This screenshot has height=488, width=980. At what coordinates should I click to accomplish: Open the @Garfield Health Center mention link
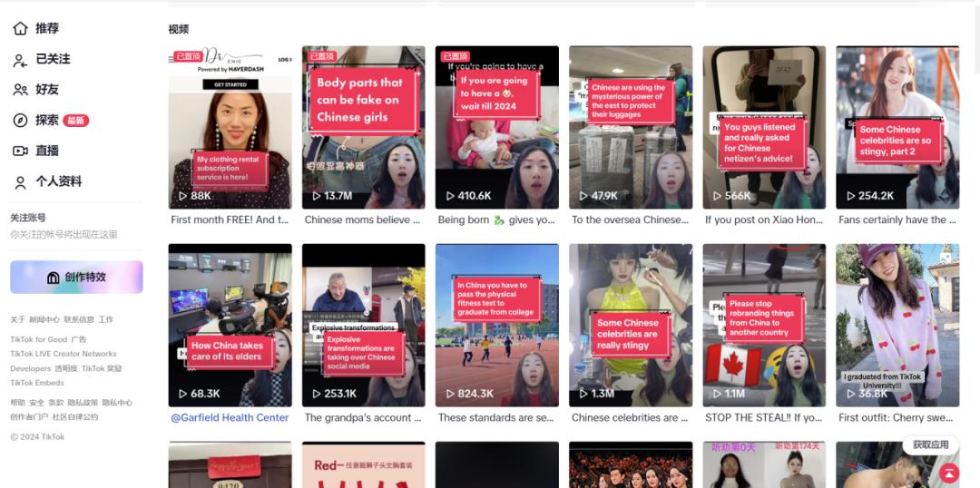point(230,417)
